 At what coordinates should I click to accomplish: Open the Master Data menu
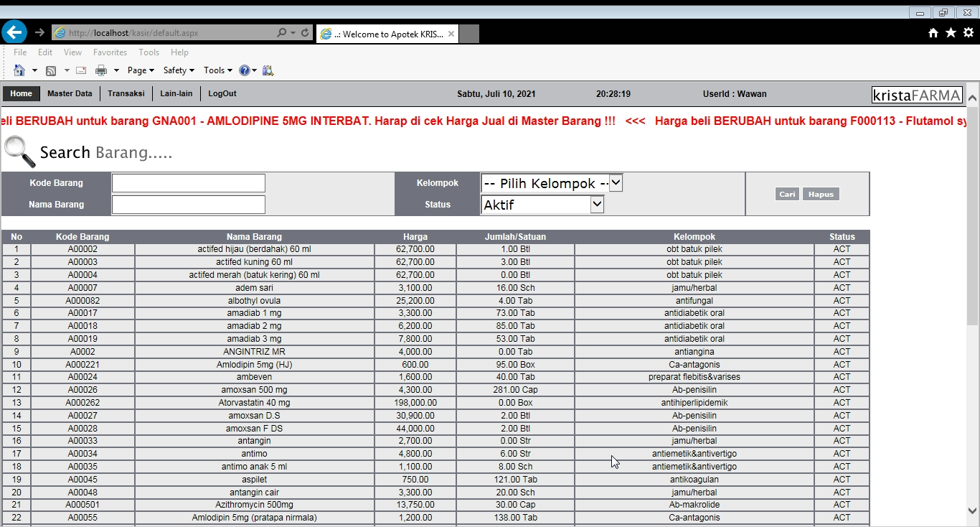tap(70, 94)
